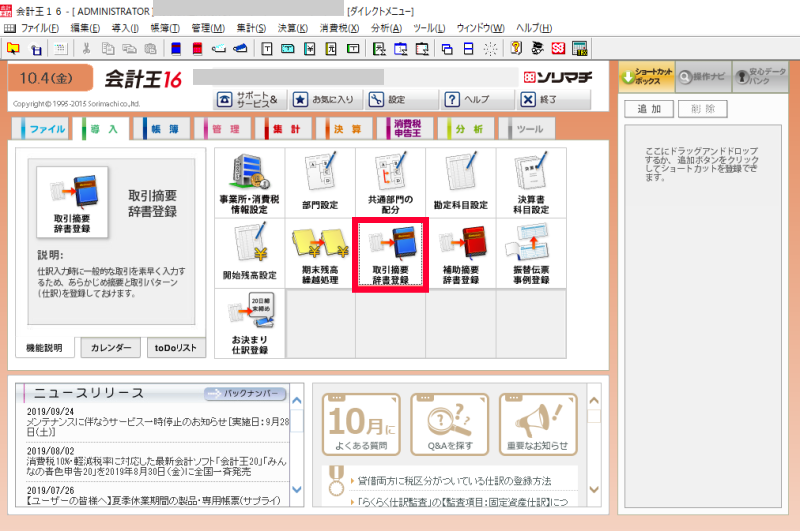Open the 部門設定 icon
The width and height of the screenshot is (800, 531).
[x=320, y=183]
